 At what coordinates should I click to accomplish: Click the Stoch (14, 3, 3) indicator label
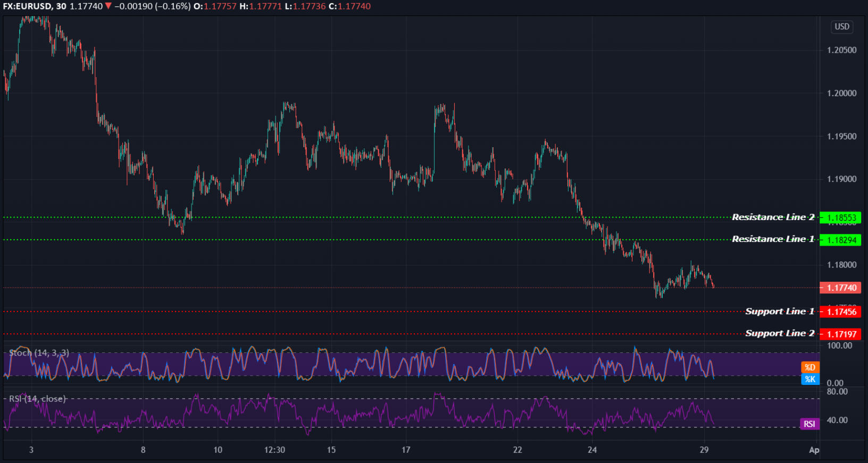(39, 352)
